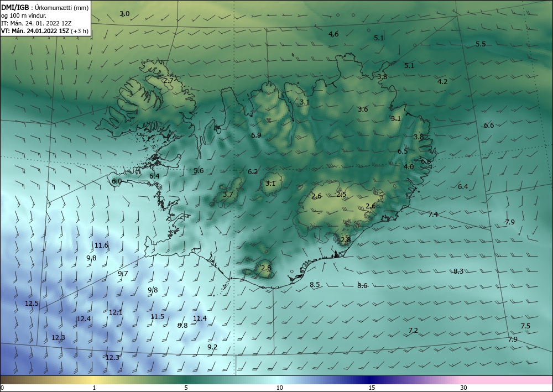Click the 12.4 value label
The image size is (553, 392).
tap(84, 319)
